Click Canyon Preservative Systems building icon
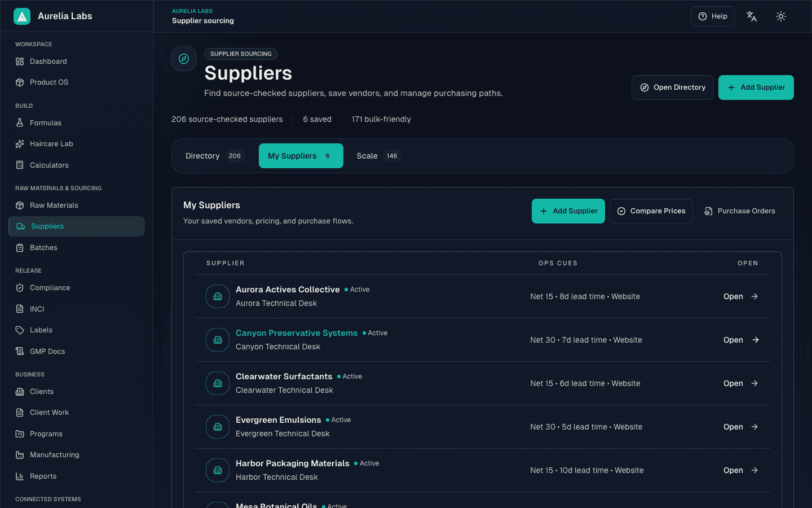Viewport: 812px width, 508px height. click(218, 340)
